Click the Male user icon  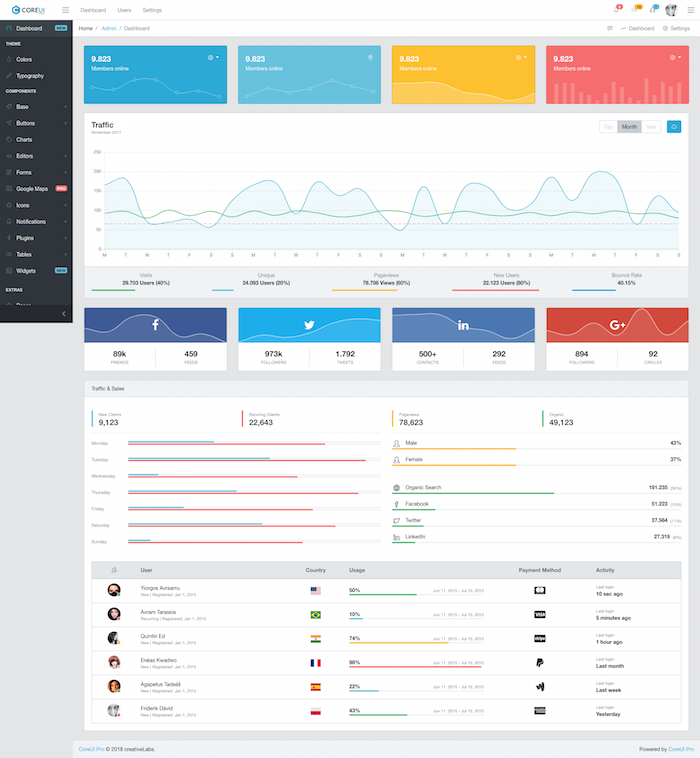click(x=396, y=443)
